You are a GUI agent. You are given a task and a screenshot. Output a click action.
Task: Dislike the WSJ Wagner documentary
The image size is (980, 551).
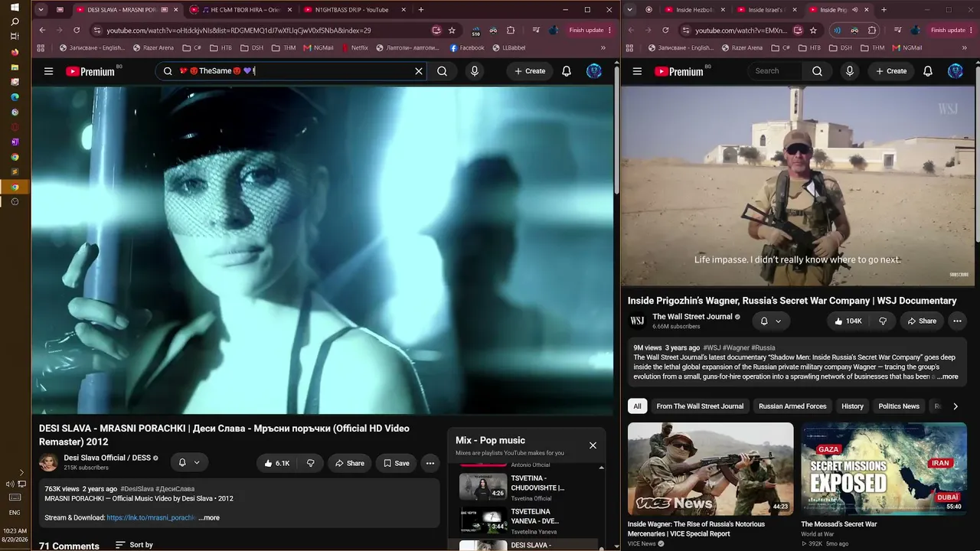coord(883,321)
